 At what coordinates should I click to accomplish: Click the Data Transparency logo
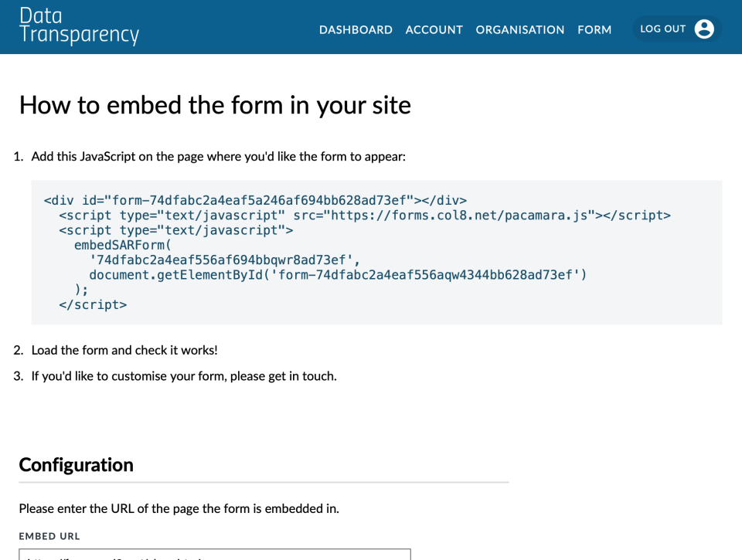coord(79,26)
